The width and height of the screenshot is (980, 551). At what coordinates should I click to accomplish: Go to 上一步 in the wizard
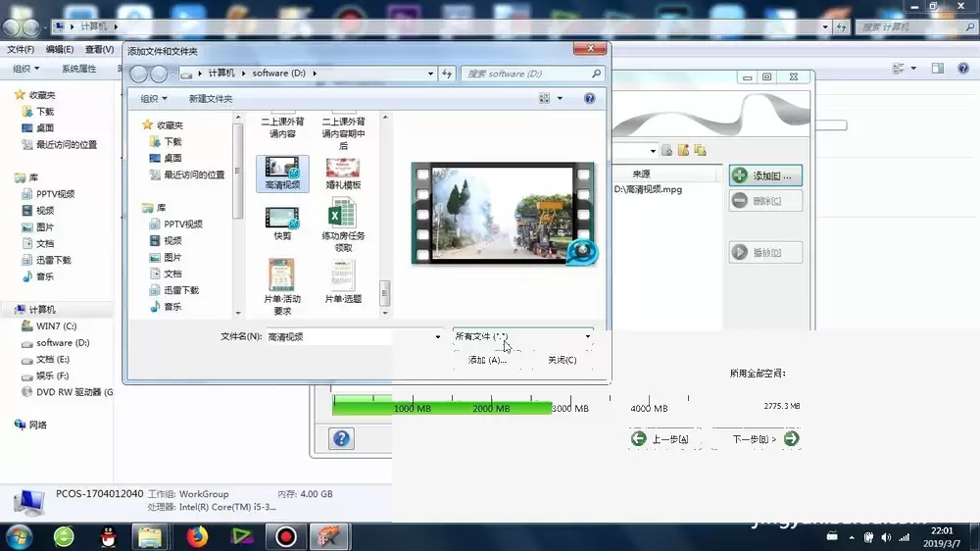pos(663,438)
